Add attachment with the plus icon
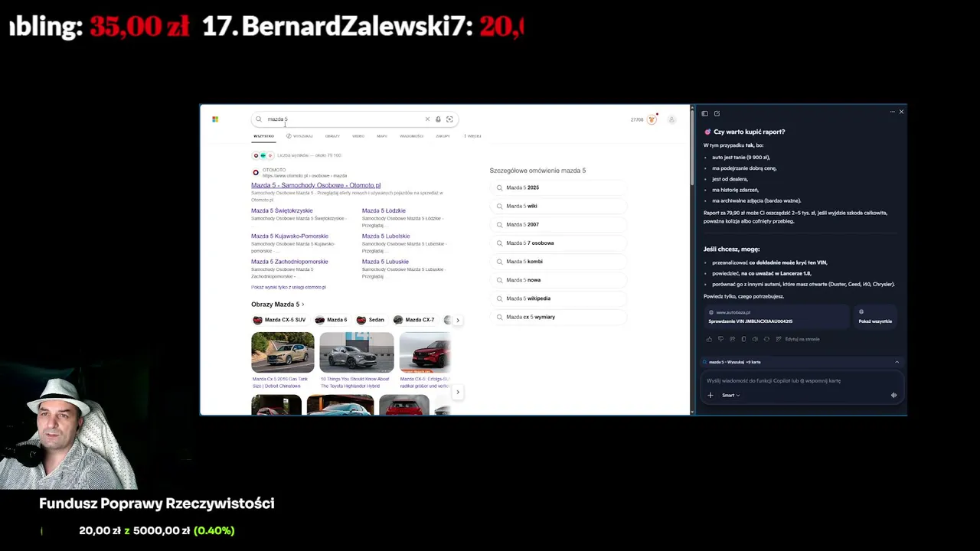 point(710,395)
